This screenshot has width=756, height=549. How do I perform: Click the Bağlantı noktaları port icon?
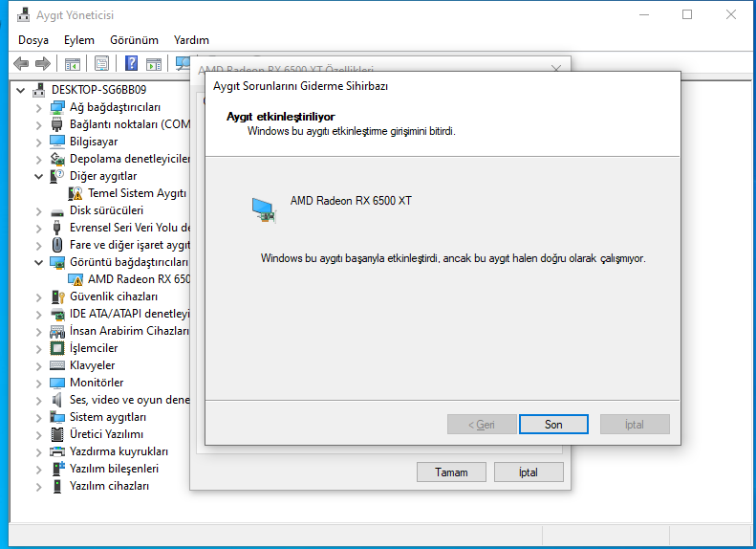(57, 124)
